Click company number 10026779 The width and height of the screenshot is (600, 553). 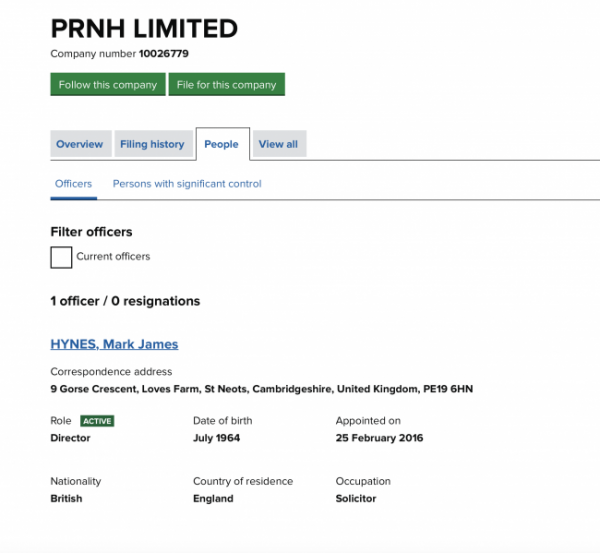pyautogui.click(x=164, y=54)
